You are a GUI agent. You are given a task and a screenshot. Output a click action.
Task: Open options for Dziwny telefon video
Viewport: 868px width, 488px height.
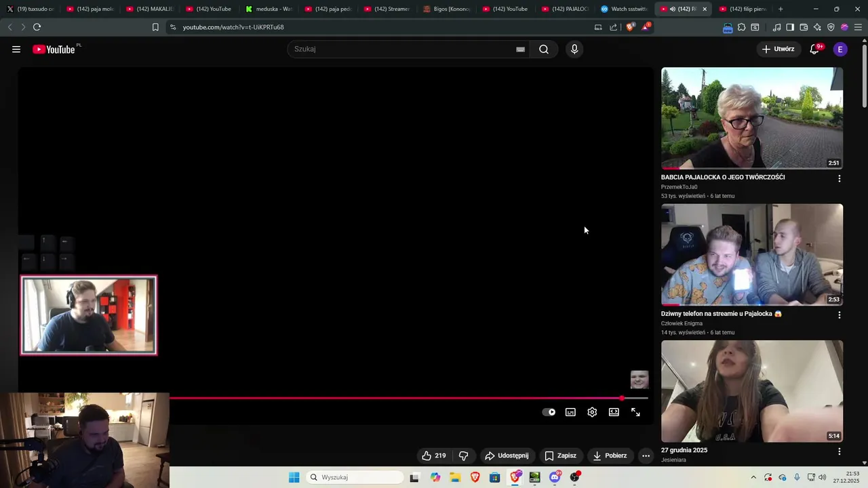[x=840, y=315]
